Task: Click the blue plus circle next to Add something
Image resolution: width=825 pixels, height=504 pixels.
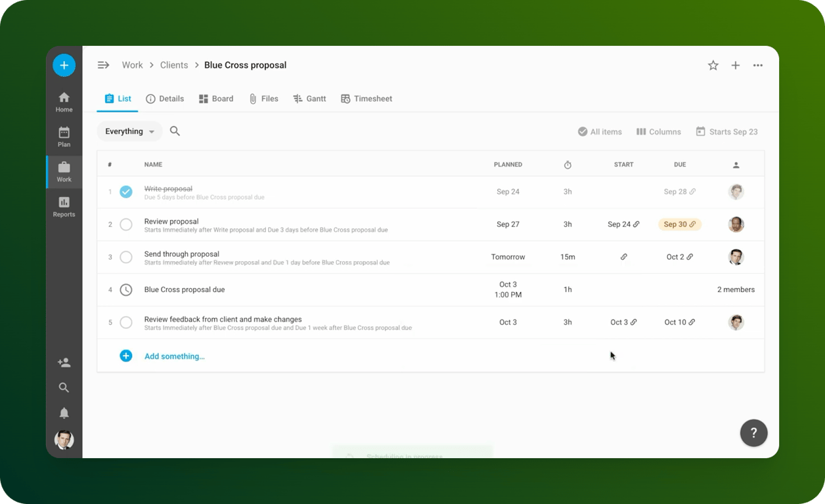Action: [126, 356]
